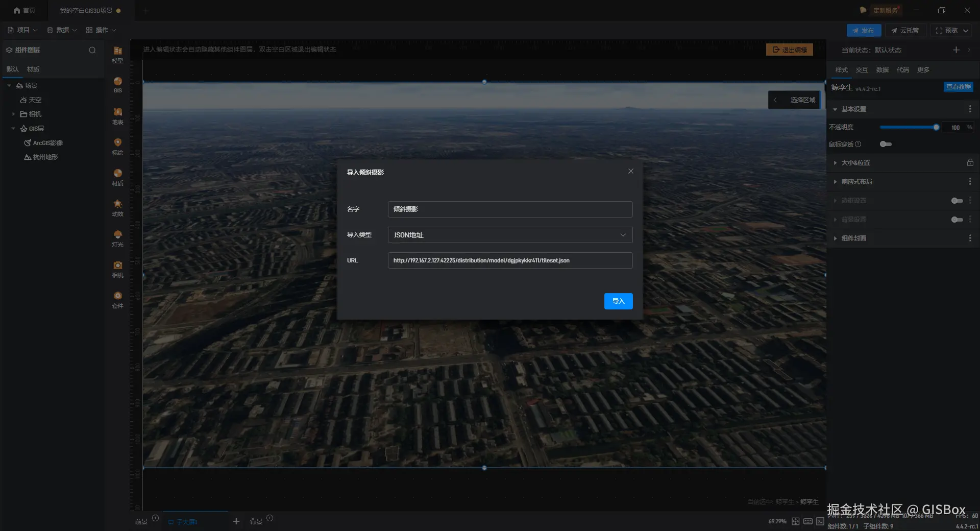Switch to the 更多 tab
Image resolution: width=980 pixels, height=531 pixels.
pyautogui.click(x=923, y=70)
